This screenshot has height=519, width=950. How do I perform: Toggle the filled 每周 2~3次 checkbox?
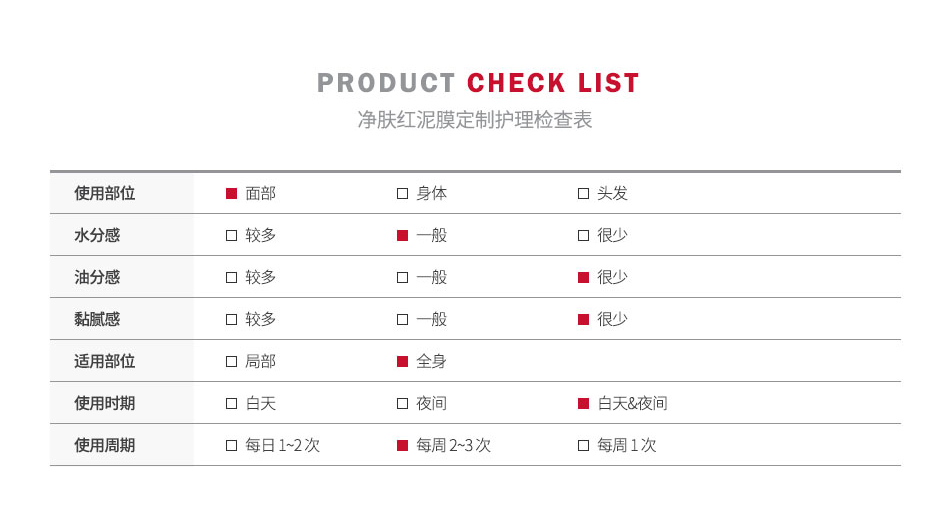pos(402,446)
